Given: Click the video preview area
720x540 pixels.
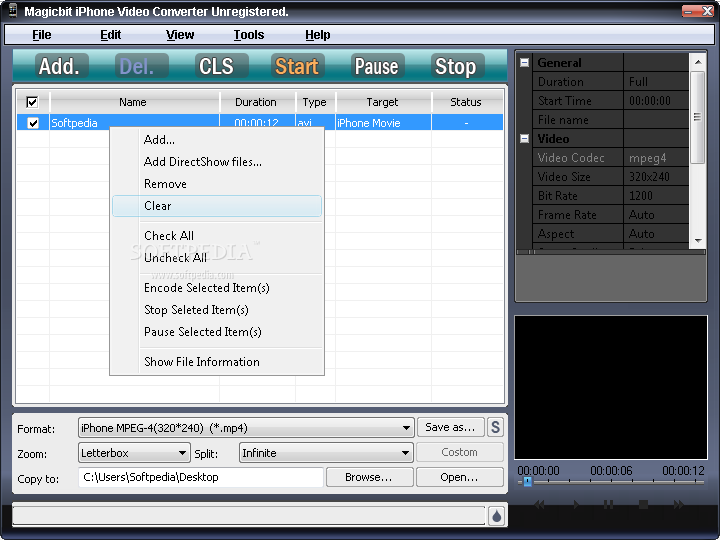Looking at the screenshot, I should [611, 387].
